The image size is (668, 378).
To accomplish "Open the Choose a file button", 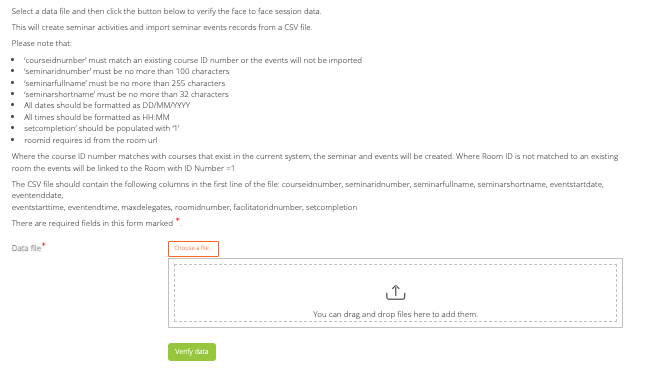I will [x=193, y=248].
